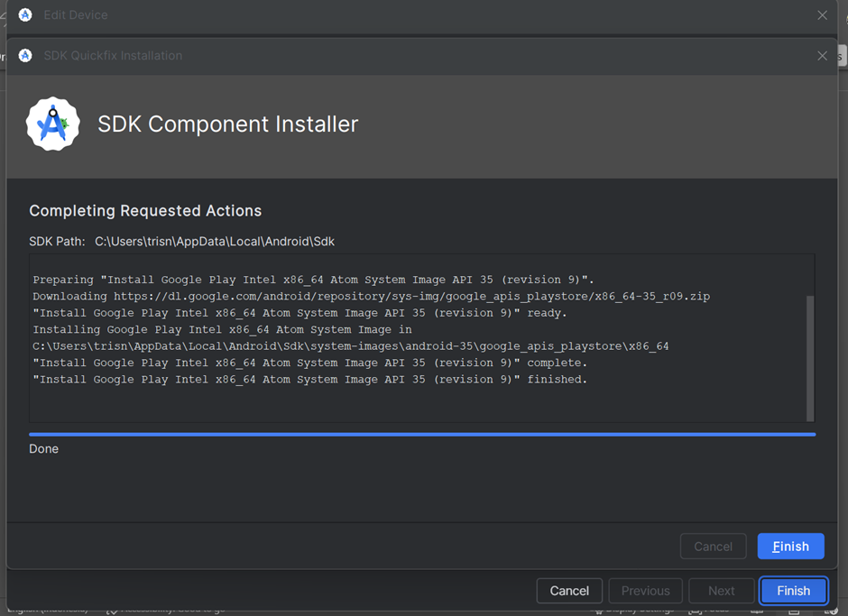The width and height of the screenshot is (848, 616).
Task: Click the Android Studio icon beside Edit Device title
Action: click(25, 14)
